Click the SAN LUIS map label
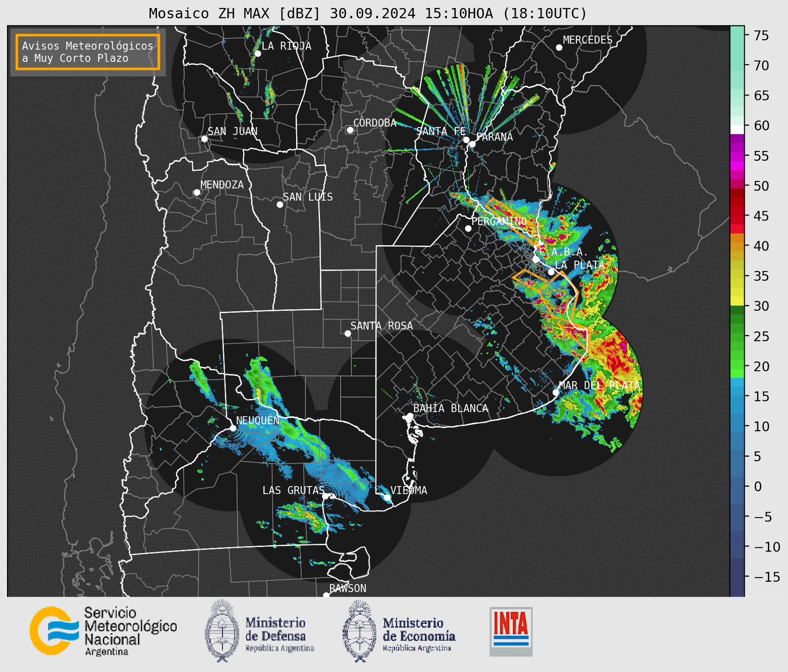The height and width of the screenshot is (672, 788). 308,197
